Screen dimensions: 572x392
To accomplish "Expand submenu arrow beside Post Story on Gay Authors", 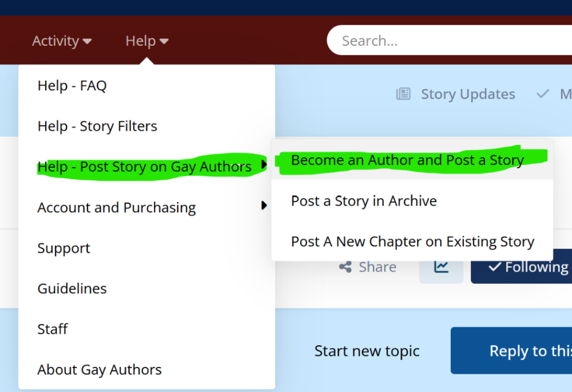I will (x=264, y=165).
